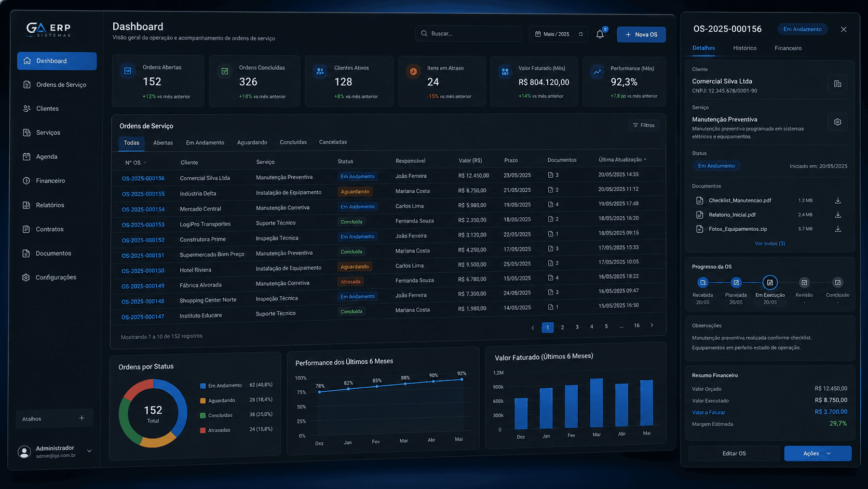This screenshot has width=868, height=489.
Task: Click the Ordens Concluídas card icon
Action: point(225,71)
